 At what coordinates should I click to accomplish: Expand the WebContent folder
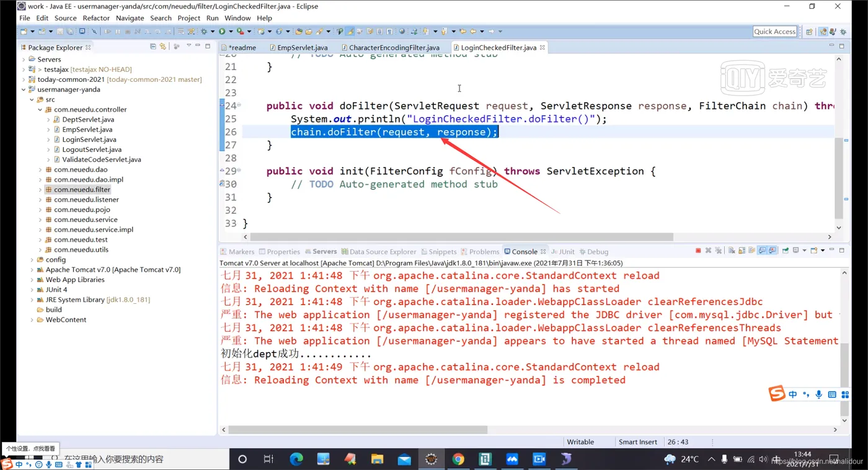[x=32, y=320]
